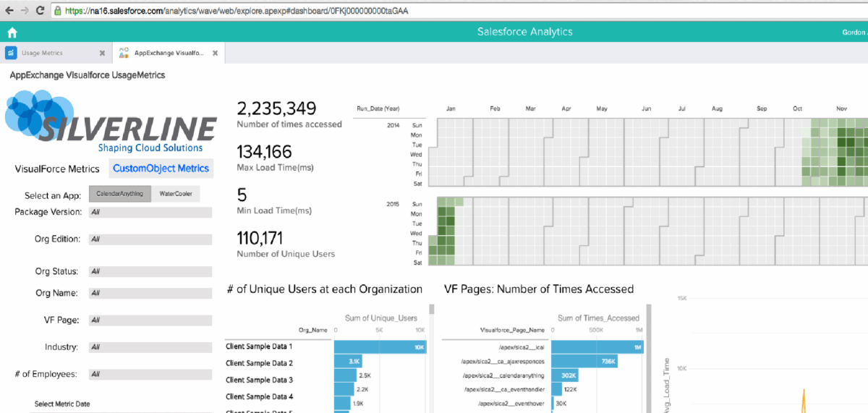Switch to CustomObject Metrics

tap(161, 169)
